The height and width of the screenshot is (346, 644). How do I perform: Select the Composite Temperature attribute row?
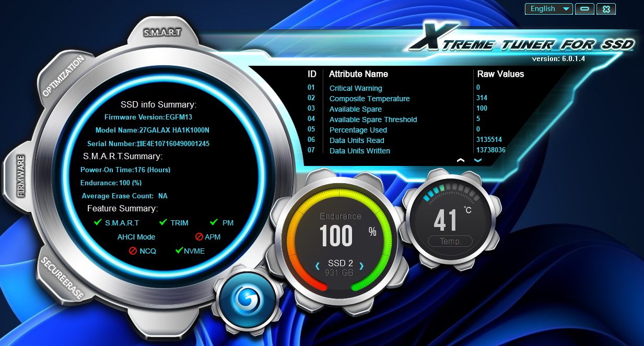click(x=369, y=99)
